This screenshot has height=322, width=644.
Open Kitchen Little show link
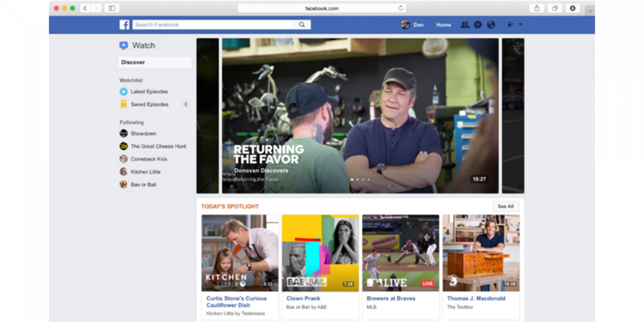[x=146, y=172]
